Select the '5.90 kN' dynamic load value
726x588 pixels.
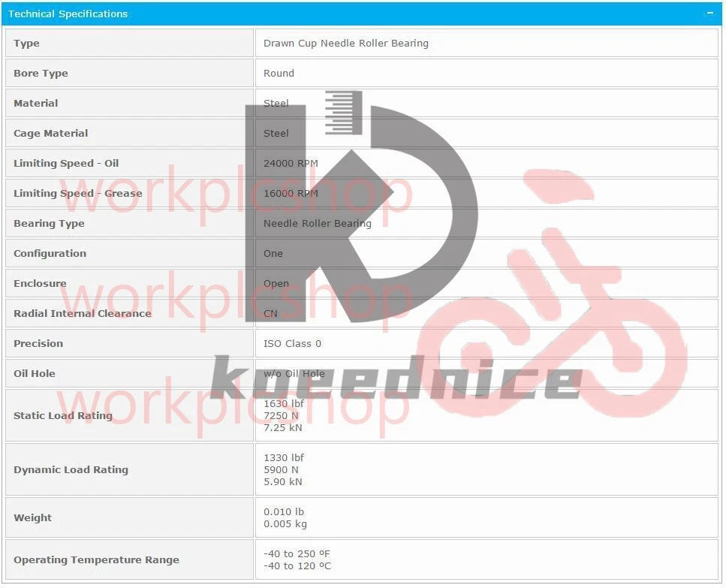click(283, 482)
